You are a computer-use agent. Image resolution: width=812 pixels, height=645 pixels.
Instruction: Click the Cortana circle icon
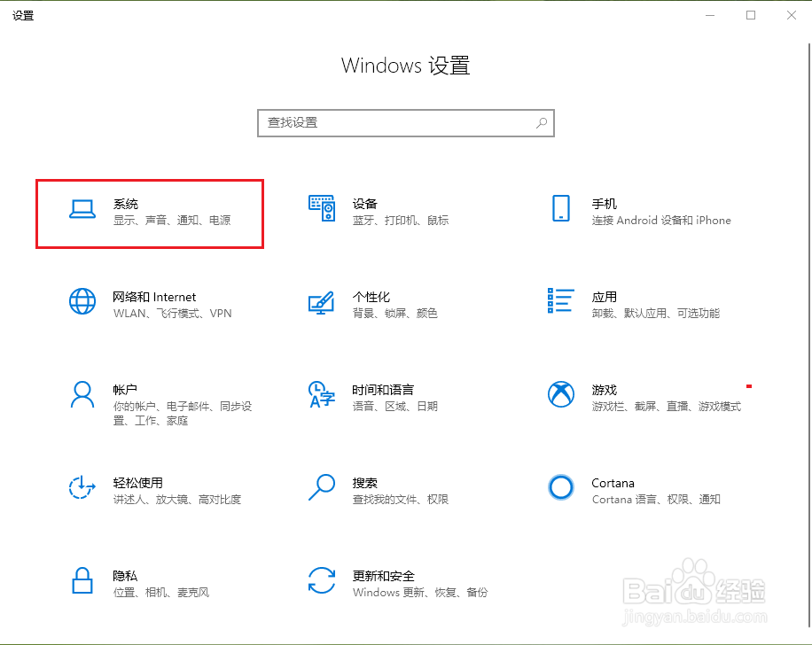point(561,487)
